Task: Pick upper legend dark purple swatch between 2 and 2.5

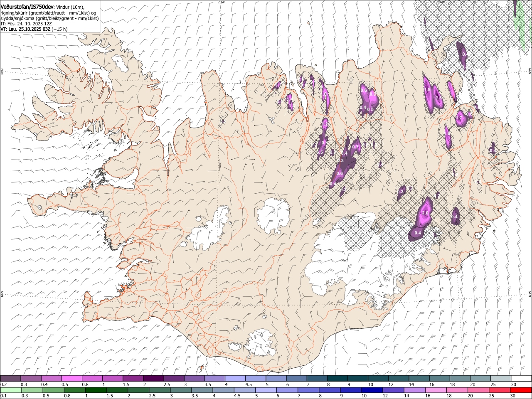Action: (x=153, y=378)
